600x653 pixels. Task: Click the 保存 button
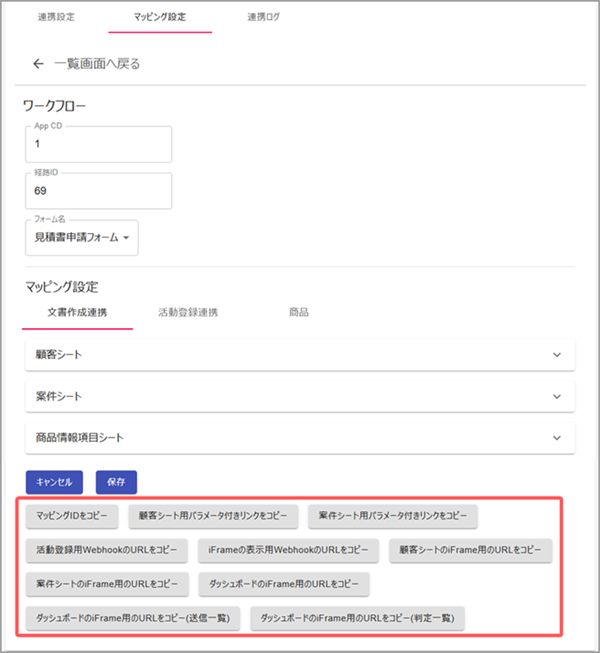(116, 481)
